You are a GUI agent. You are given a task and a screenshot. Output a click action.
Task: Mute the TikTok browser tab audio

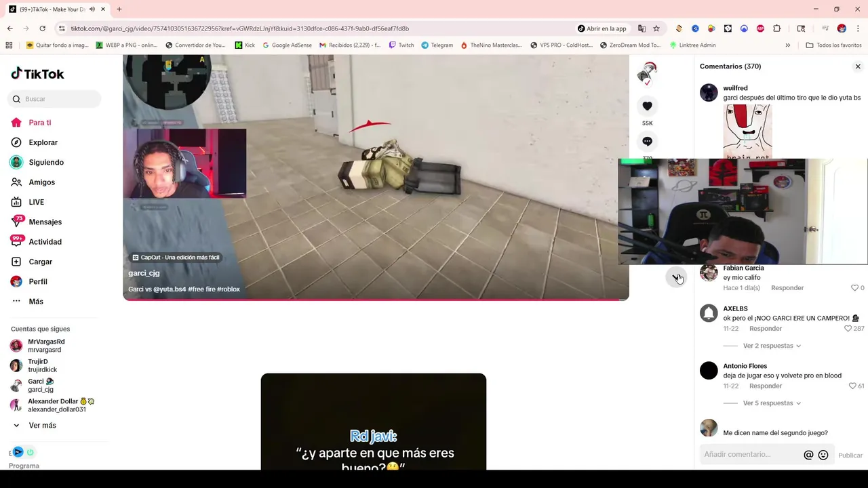click(x=92, y=9)
